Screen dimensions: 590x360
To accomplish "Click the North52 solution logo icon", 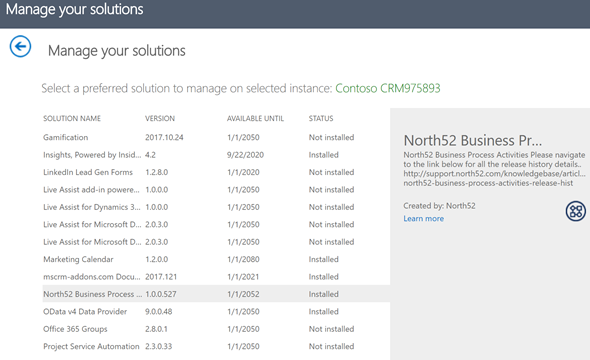I will click(x=576, y=211).
